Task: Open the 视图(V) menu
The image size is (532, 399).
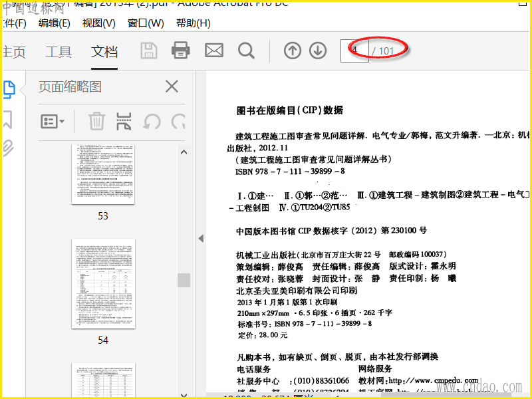Action: (98, 23)
